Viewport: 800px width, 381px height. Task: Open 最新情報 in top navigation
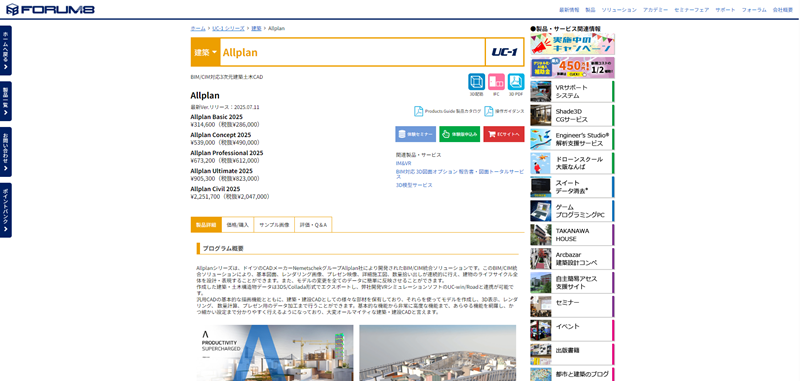(x=569, y=10)
